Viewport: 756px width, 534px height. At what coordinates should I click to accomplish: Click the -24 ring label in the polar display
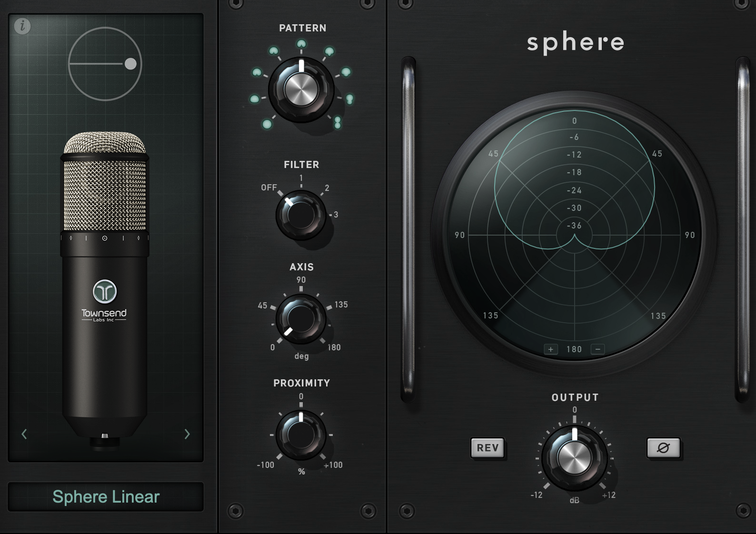[574, 190]
